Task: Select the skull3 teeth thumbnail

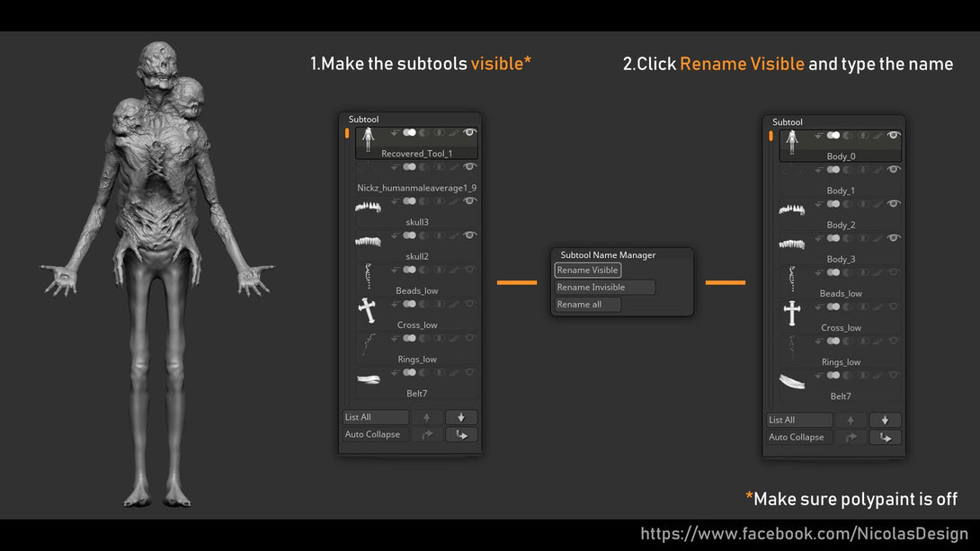Action: (368, 207)
